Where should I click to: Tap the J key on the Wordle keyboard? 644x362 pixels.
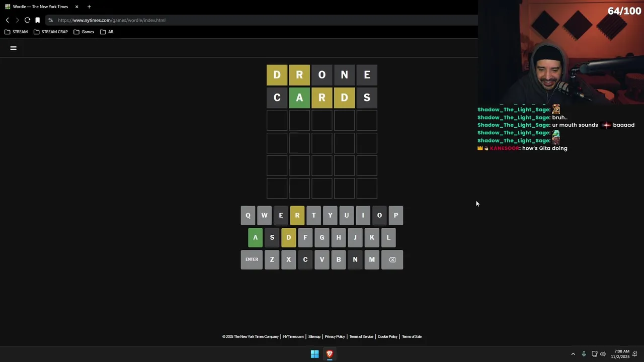(x=355, y=237)
